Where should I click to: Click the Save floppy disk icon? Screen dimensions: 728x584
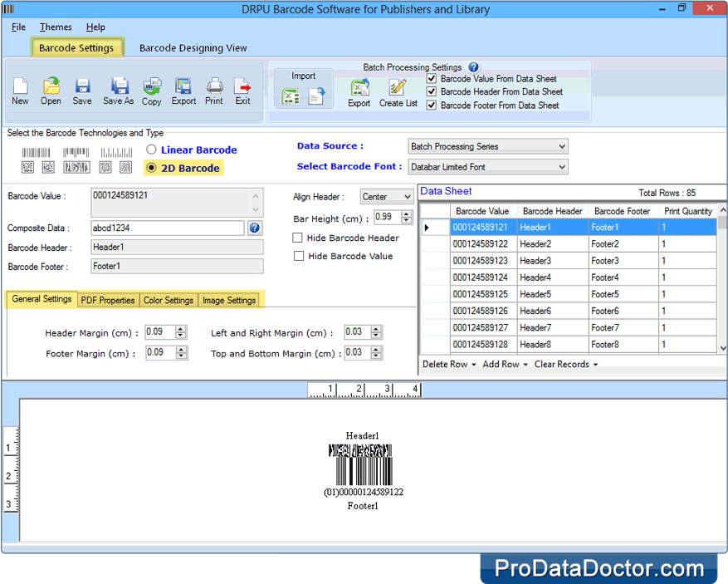click(82, 86)
